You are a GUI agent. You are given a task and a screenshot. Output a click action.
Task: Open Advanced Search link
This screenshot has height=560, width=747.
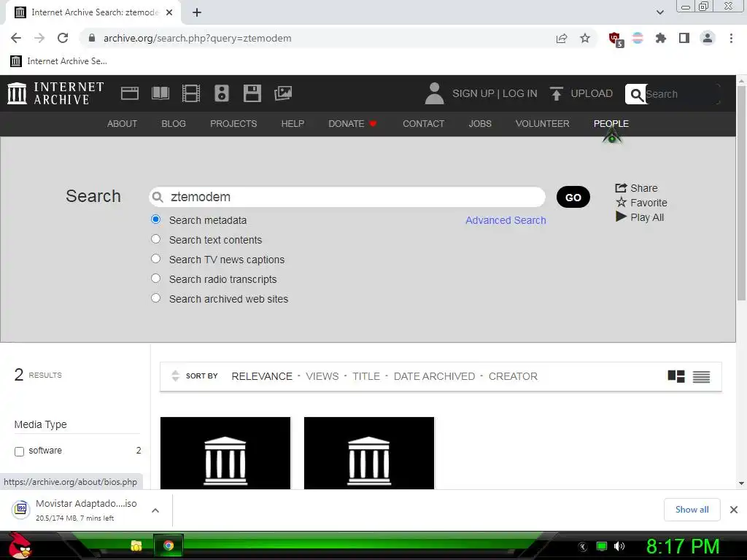point(506,220)
